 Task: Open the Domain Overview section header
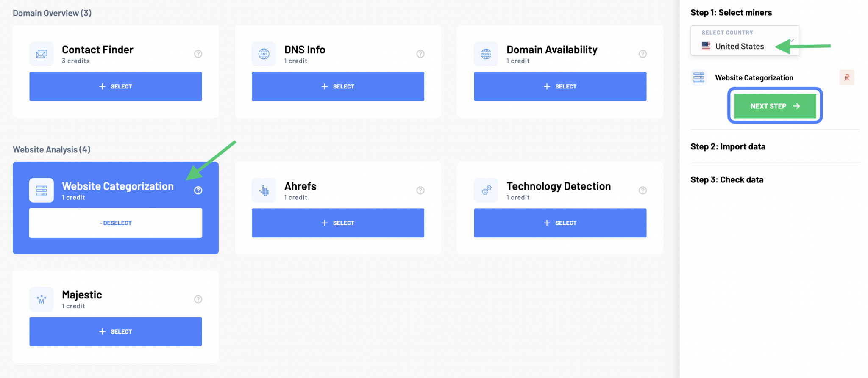pos(52,13)
